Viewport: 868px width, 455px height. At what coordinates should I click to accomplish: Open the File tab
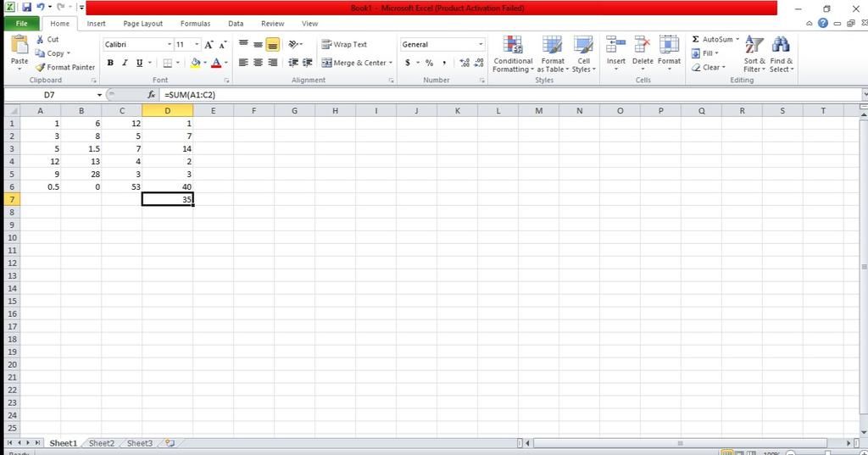click(21, 23)
